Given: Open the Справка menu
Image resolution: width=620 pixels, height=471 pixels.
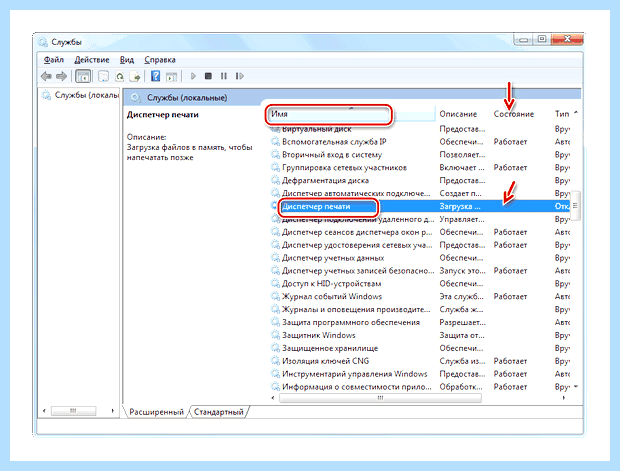Looking at the screenshot, I should [x=160, y=60].
